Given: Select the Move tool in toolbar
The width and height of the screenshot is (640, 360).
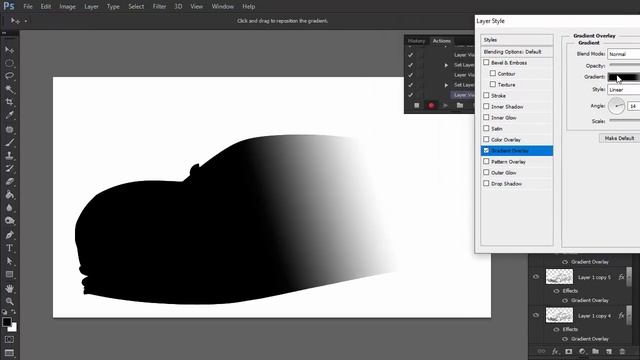Looking at the screenshot, I should pyautogui.click(x=9, y=50).
